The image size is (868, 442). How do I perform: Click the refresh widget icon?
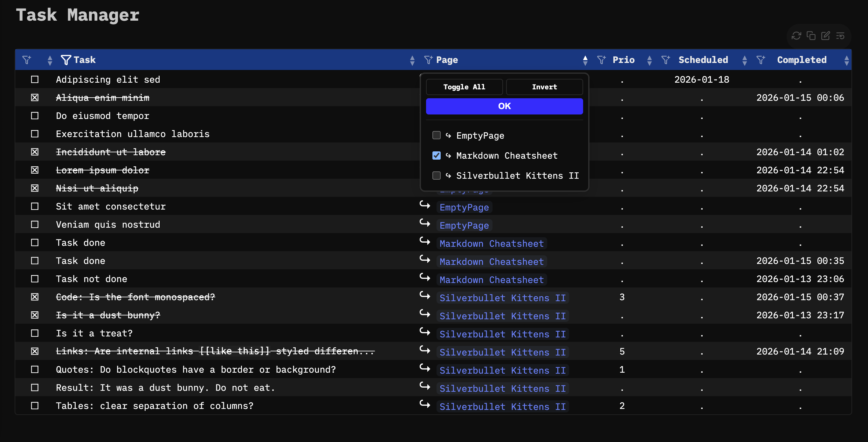tap(796, 36)
